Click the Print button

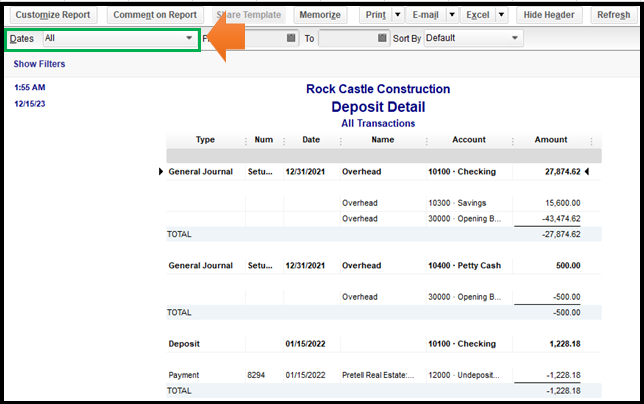375,15
